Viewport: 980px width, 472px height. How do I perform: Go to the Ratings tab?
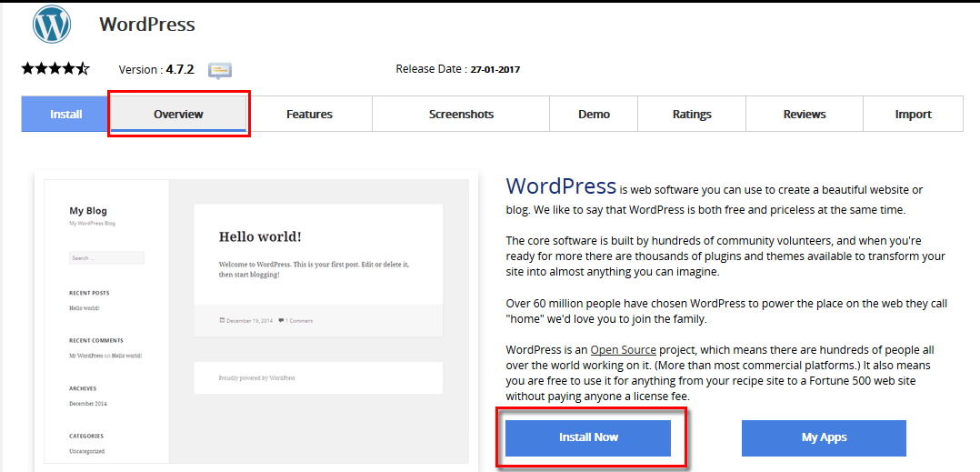pos(692,114)
